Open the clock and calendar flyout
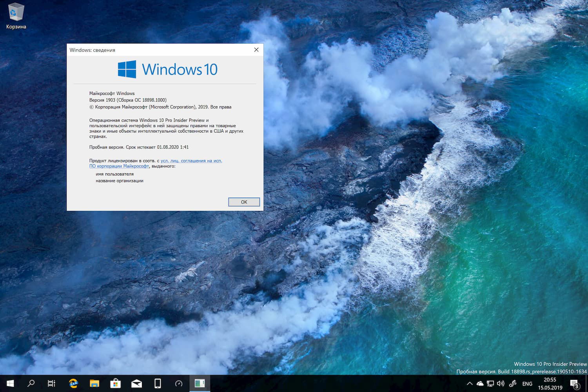588x392 pixels. [x=550, y=383]
